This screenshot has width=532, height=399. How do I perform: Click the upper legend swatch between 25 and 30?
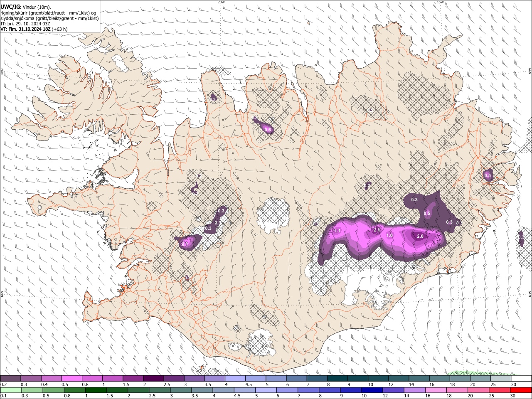click(500, 379)
